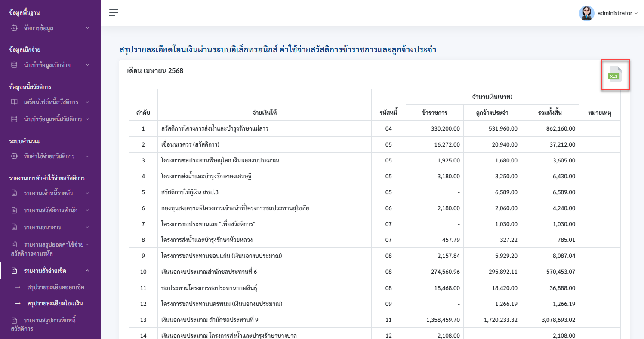Viewport: 644px width, 339px height.
Task: Expand the รายงานสรุปยอดค่าใช้จ่ายสวัสดิการตามรหัส chevron
Action: (x=87, y=244)
